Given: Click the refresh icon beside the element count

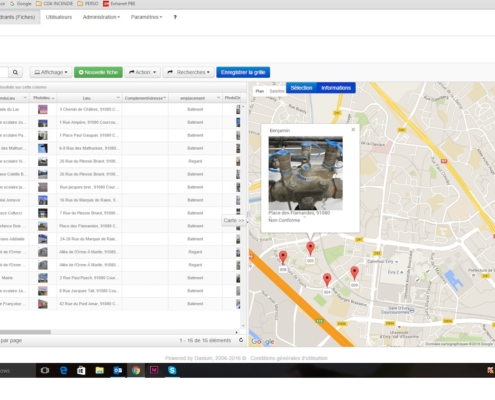Looking at the screenshot, I should point(241,340).
